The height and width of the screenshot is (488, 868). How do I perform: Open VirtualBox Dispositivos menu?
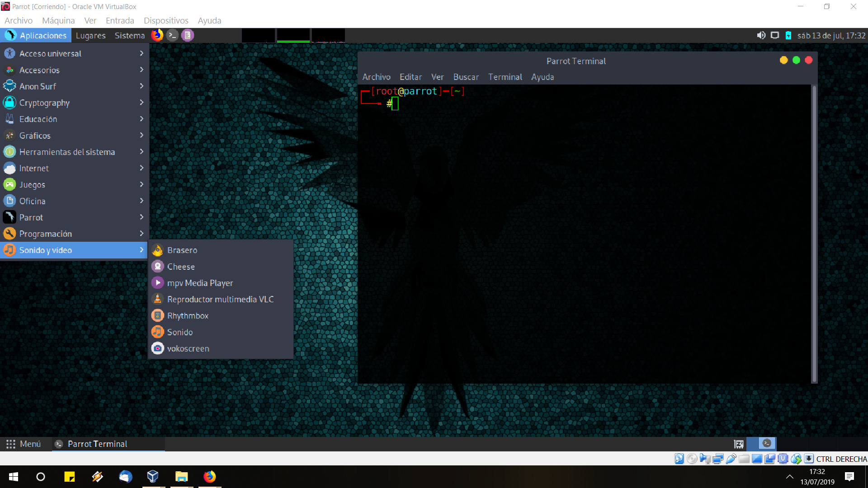[166, 20]
